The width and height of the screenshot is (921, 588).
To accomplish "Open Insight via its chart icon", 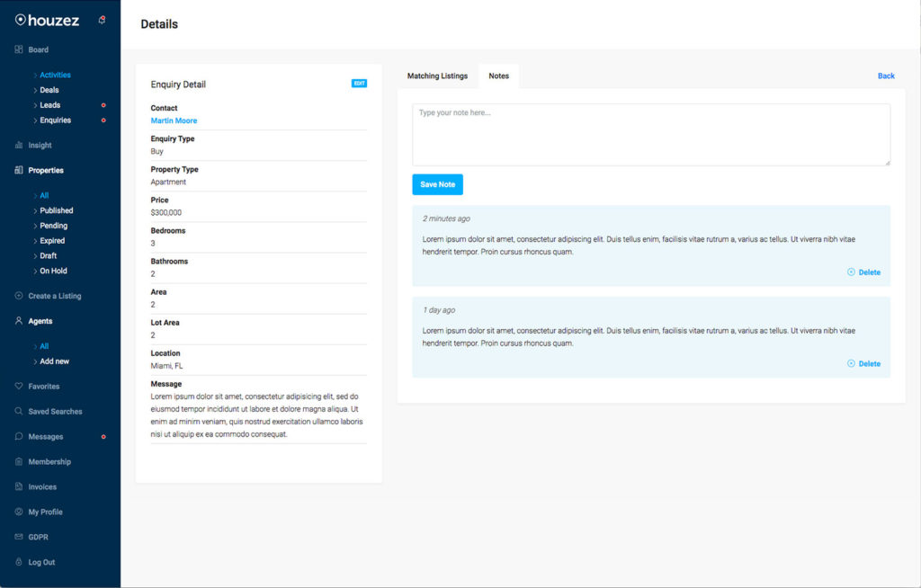I will (19, 145).
